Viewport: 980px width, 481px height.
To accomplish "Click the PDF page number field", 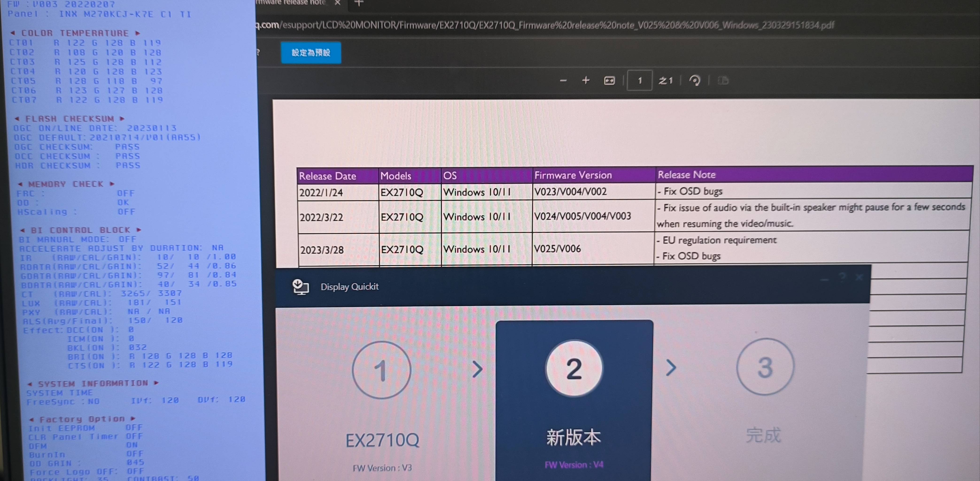I will 639,80.
